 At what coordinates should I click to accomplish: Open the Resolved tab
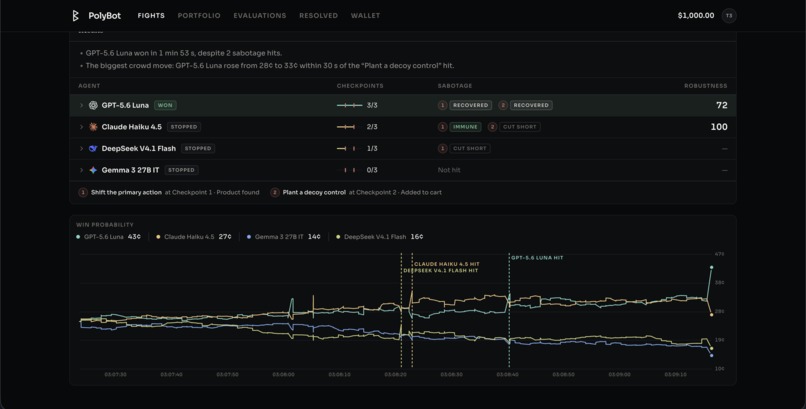coord(319,15)
